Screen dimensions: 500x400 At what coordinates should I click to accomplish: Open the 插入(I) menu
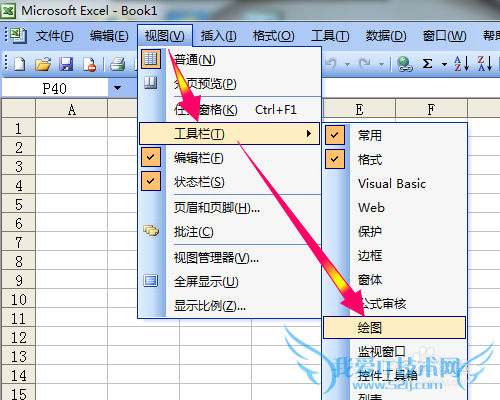click(218, 36)
